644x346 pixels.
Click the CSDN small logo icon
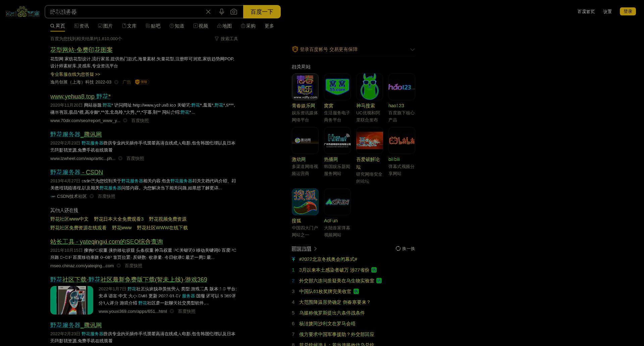pos(53,196)
